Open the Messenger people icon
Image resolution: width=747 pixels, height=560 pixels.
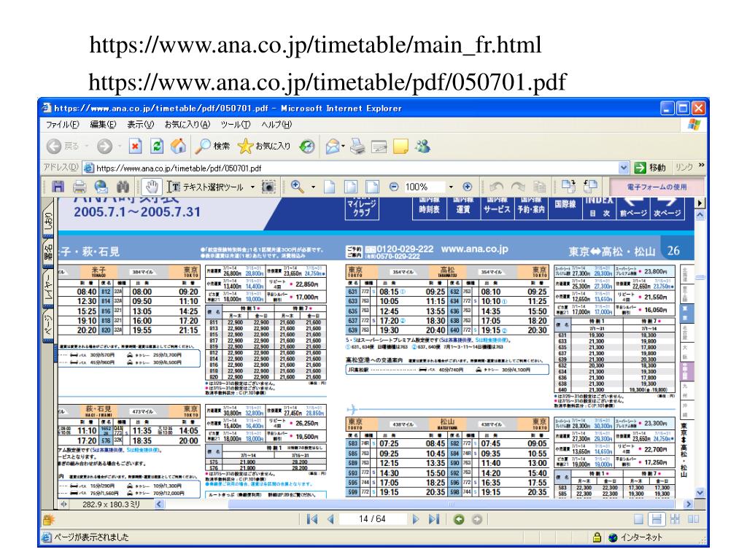coord(422,146)
